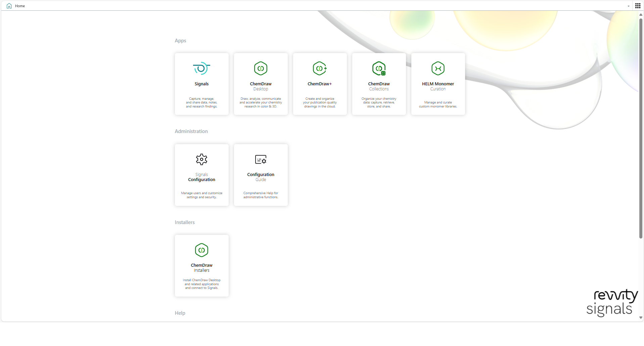Open the ChemDraw Collections icon
Image resolution: width=644 pixels, height=346 pixels.
(x=379, y=69)
